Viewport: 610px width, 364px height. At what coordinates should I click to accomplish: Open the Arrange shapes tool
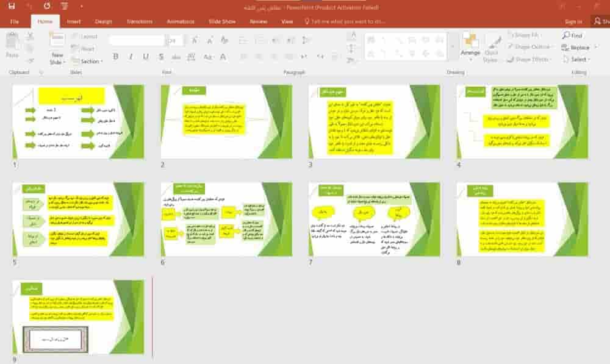(x=470, y=45)
